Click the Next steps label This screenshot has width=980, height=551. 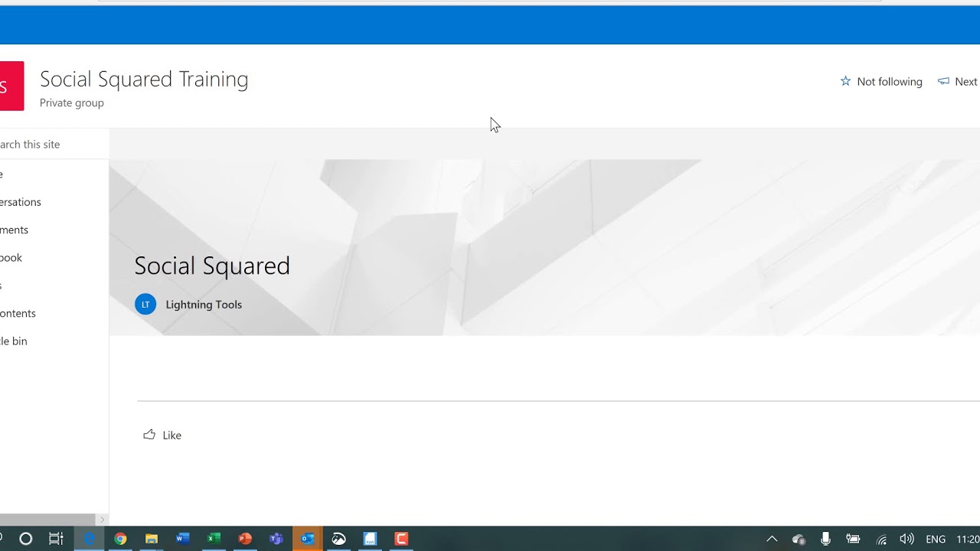tap(966, 81)
